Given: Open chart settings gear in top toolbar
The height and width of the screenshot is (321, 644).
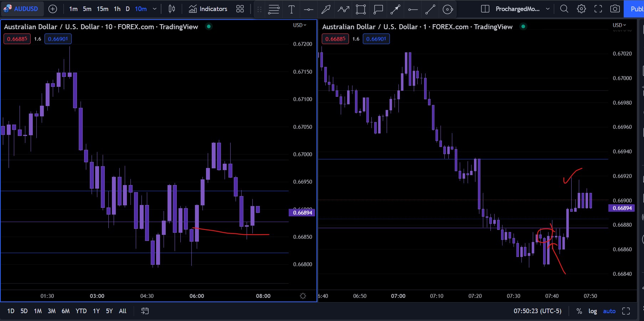Looking at the screenshot, I should (x=582, y=9).
